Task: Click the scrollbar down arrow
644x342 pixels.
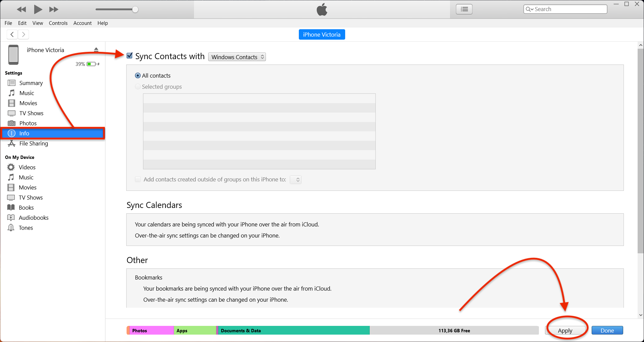Action: point(641,315)
